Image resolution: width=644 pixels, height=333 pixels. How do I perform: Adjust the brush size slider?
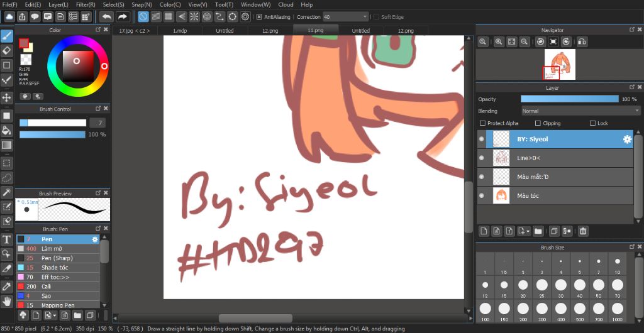pos(53,123)
